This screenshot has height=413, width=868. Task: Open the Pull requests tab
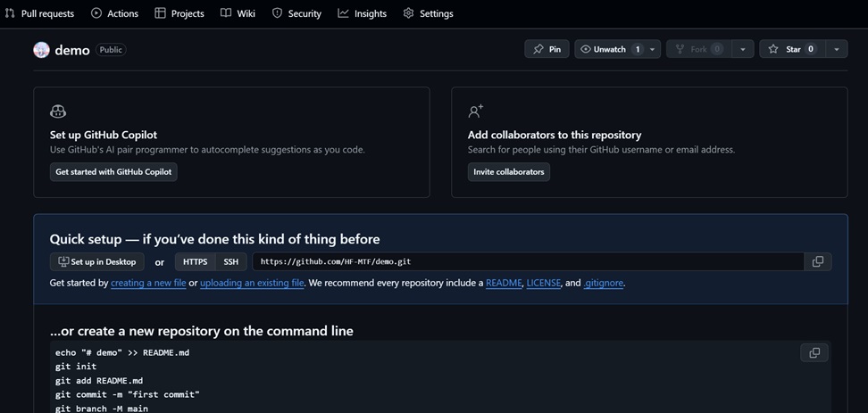click(x=39, y=13)
